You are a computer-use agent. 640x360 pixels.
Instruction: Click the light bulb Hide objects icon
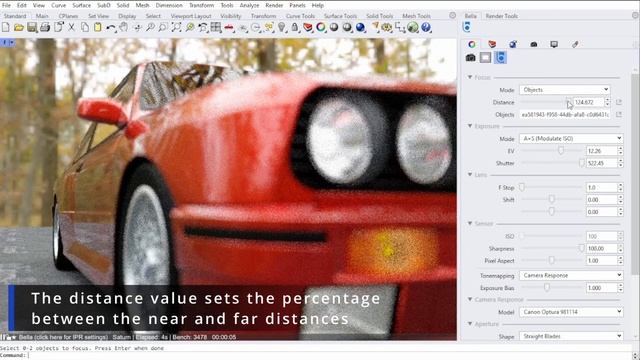point(282,27)
